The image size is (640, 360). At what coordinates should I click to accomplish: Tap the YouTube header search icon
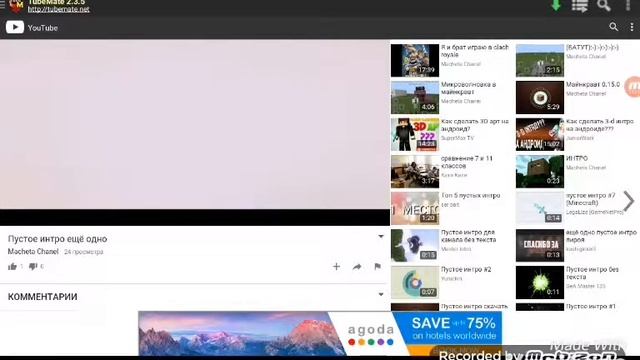tap(613, 27)
